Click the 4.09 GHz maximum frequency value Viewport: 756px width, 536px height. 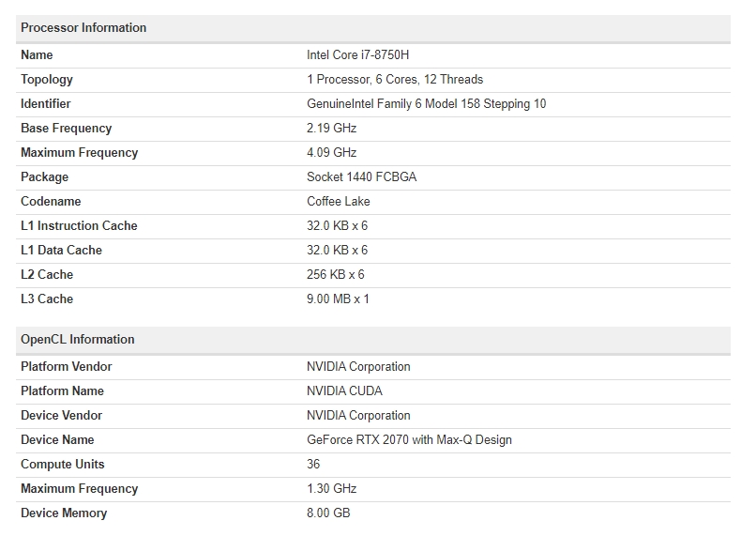(x=331, y=153)
